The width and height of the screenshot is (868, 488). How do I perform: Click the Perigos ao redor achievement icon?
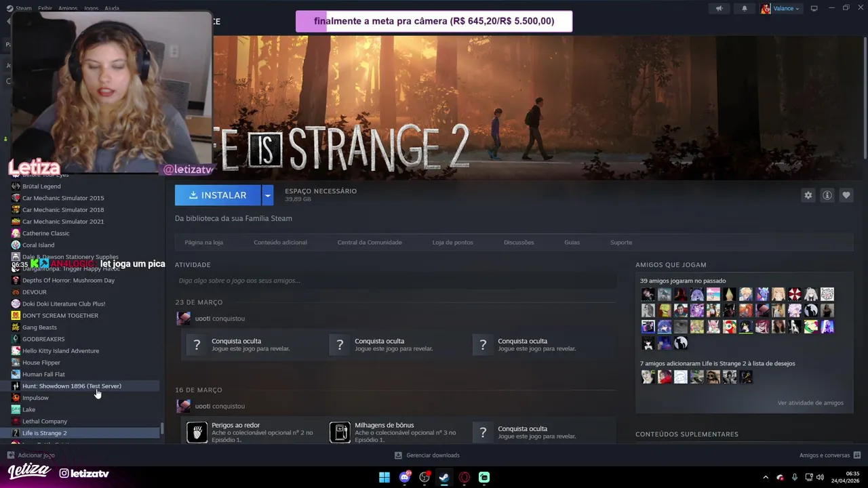point(197,432)
